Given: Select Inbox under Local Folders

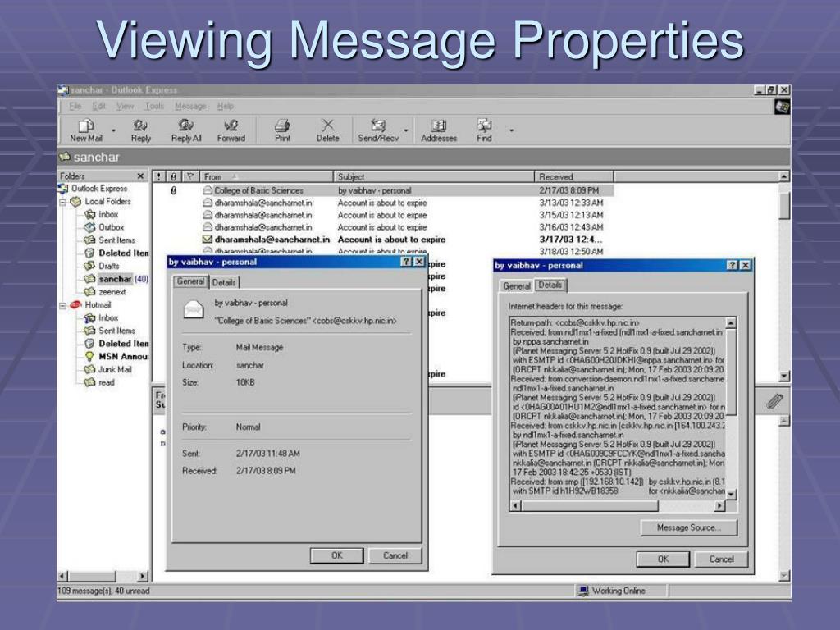Looking at the screenshot, I should 102,214.
